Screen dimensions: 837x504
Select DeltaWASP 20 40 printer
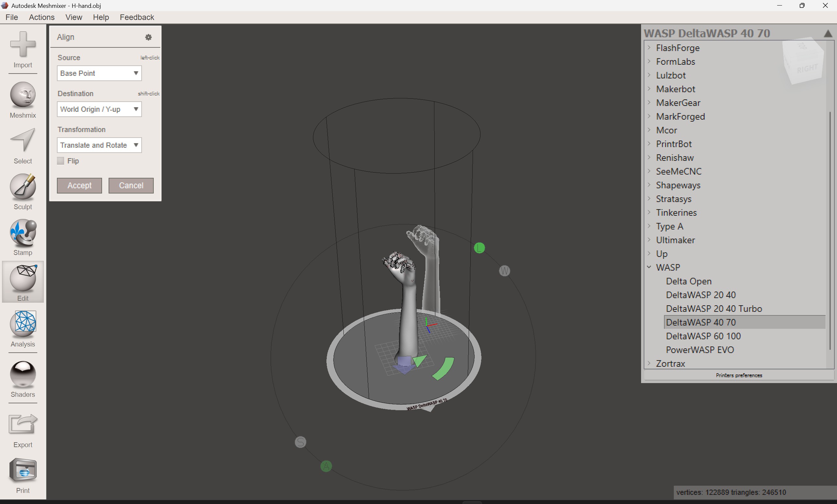pyautogui.click(x=701, y=295)
